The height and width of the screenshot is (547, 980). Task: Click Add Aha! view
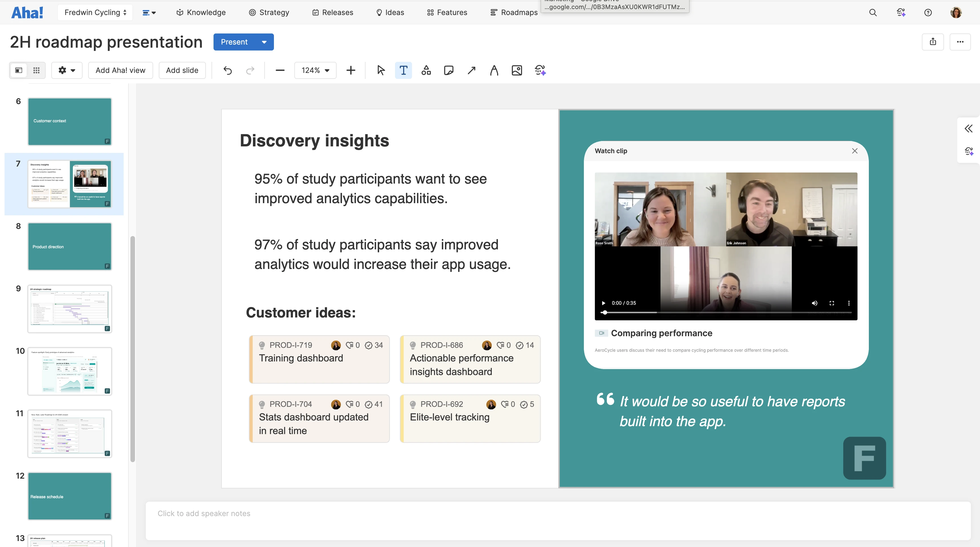click(120, 70)
